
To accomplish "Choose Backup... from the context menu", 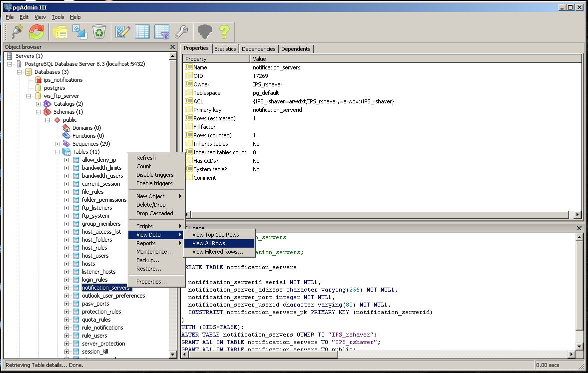I will [156, 260].
